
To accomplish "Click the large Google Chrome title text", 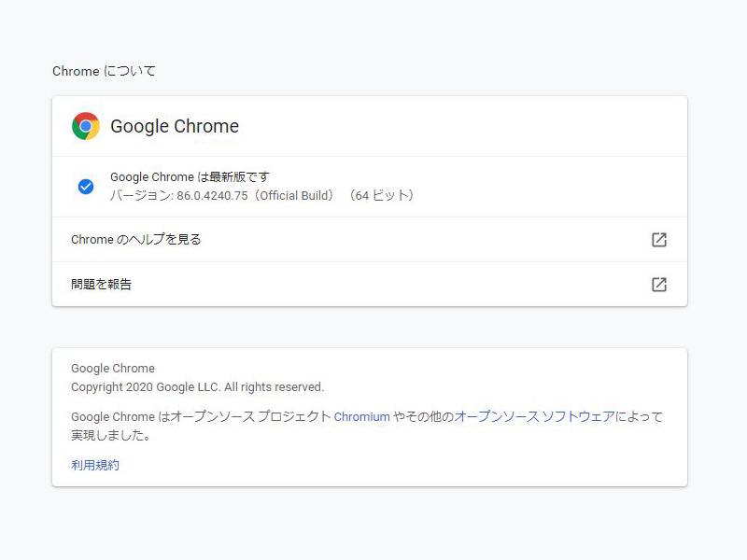I will coord(175,126).
